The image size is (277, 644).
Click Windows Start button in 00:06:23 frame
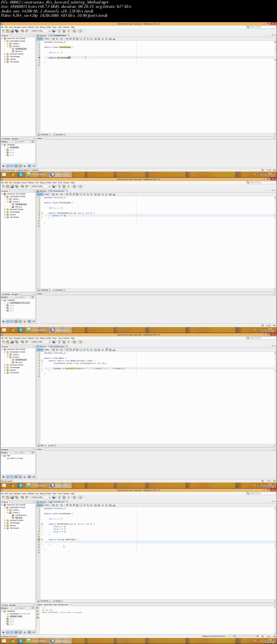point(4,486)
